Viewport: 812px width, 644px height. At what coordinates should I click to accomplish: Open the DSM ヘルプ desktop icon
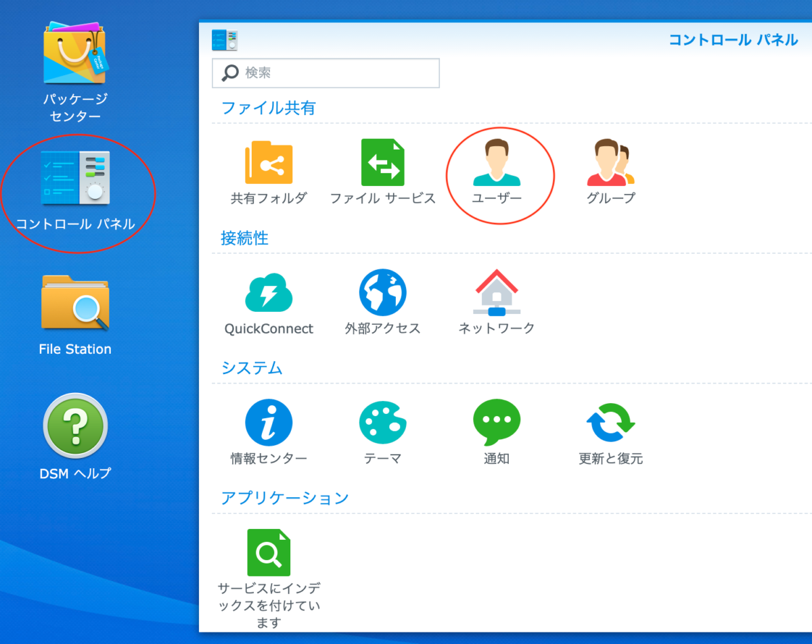click(75, 427)
